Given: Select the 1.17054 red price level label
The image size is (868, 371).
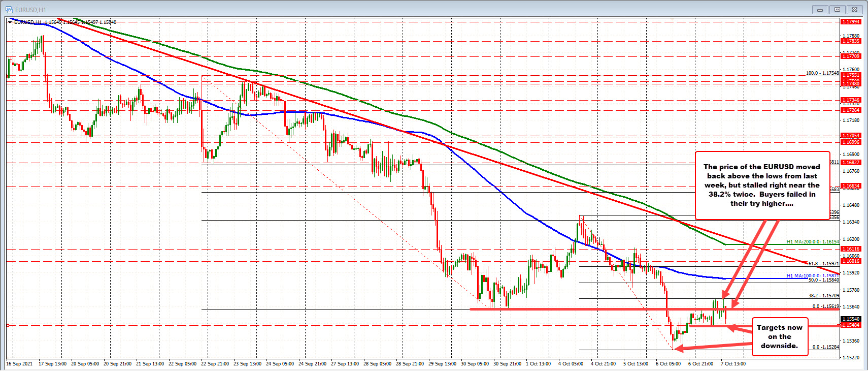Looking at the screenshot, I should 851,136.
